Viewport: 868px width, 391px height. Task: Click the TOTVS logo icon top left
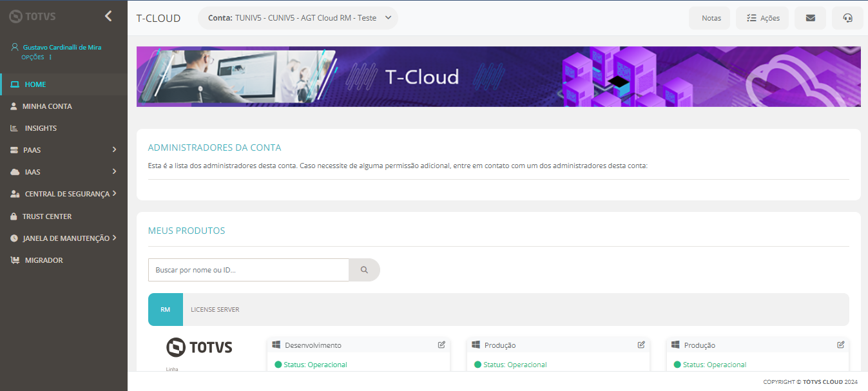14,16
